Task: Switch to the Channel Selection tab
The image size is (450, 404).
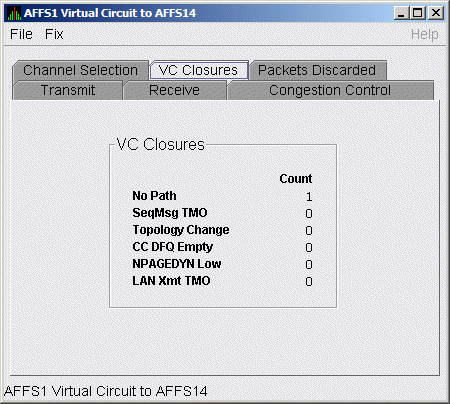Action: pos(80,70)
